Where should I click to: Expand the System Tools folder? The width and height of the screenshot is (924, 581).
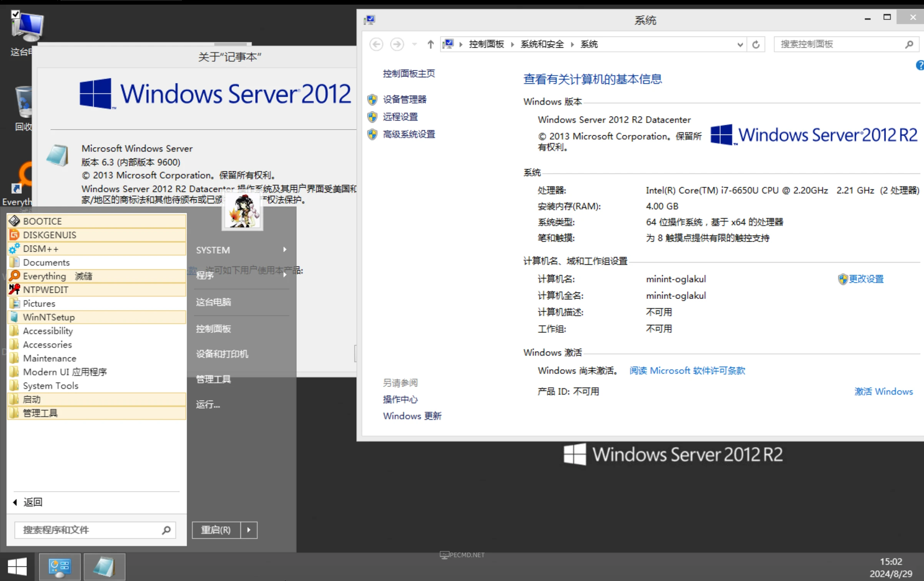click(x=96, y=385)
